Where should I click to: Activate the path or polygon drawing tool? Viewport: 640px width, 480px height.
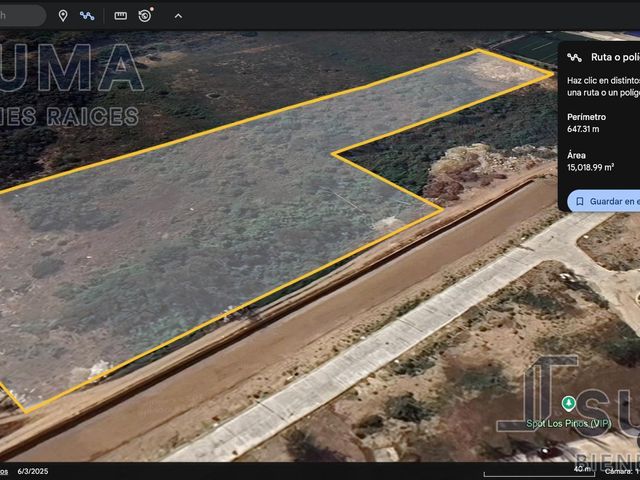[x=87, y=16]
